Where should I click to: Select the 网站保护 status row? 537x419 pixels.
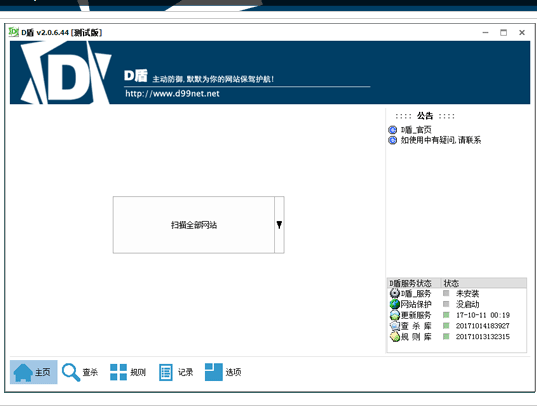click(x=457, y=304)
